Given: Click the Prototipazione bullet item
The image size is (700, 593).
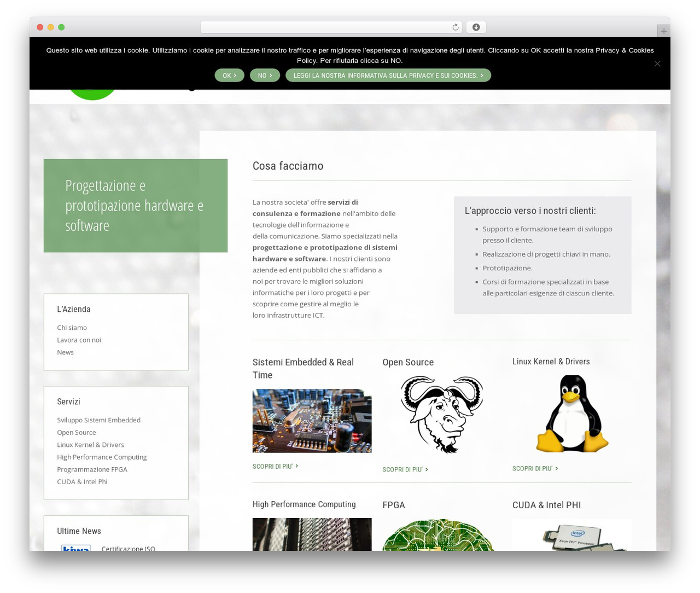Looking at the screenshot, I should (x=507, y=268).
